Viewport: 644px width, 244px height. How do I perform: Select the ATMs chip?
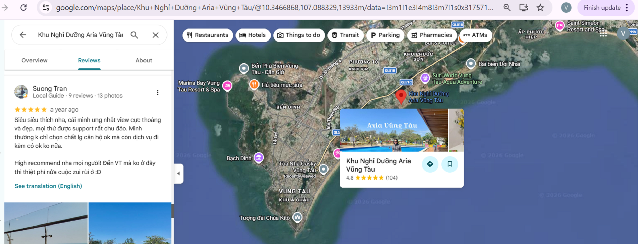pos(475,35)
